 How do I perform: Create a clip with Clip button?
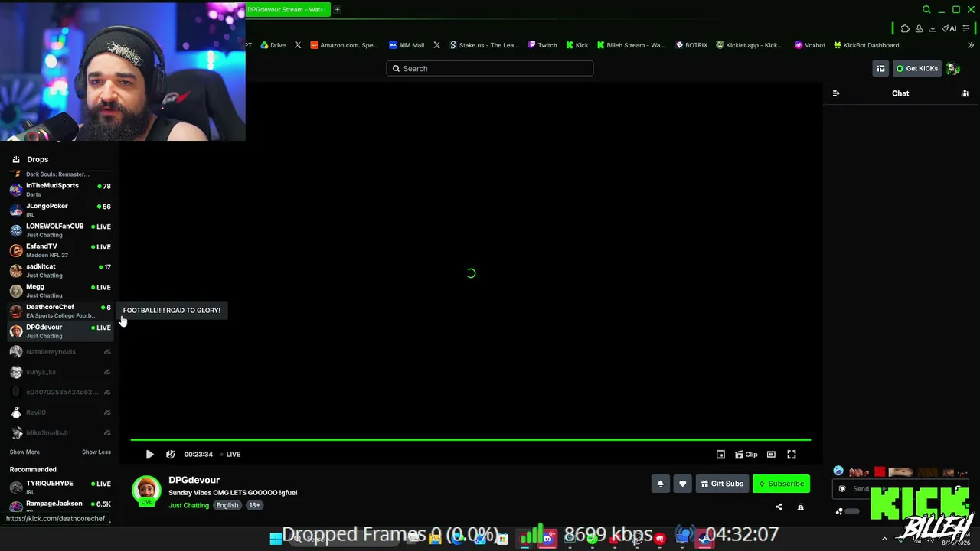746,455
